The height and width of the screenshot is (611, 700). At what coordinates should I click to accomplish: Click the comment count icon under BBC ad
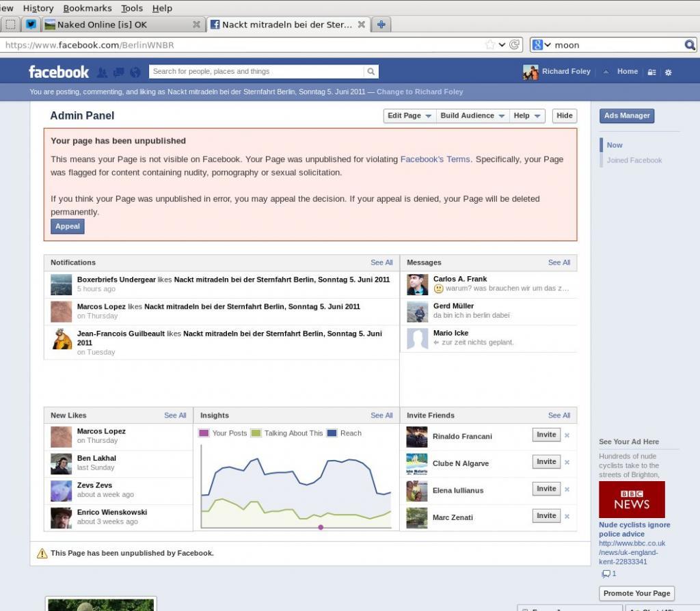(606, 573)
